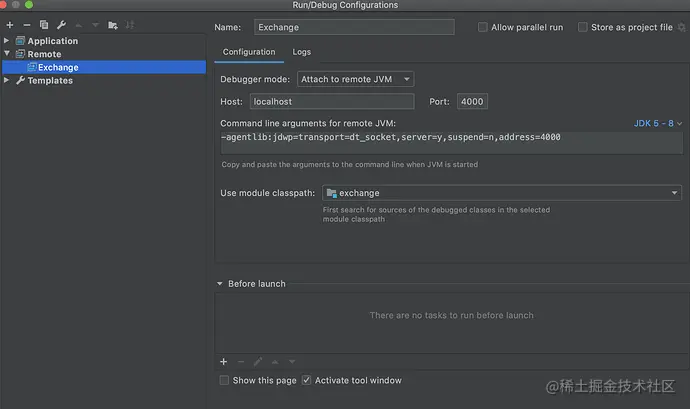Move configuration up in the list
The height and width of the screenshot is (409, 690).
[78, 25]
